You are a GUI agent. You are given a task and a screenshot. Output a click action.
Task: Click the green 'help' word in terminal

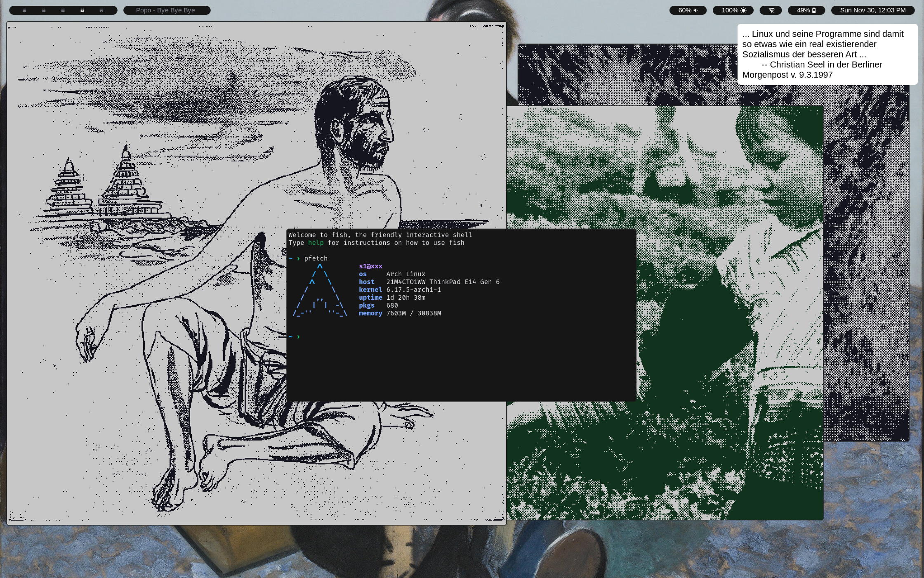tap(316, 243)
